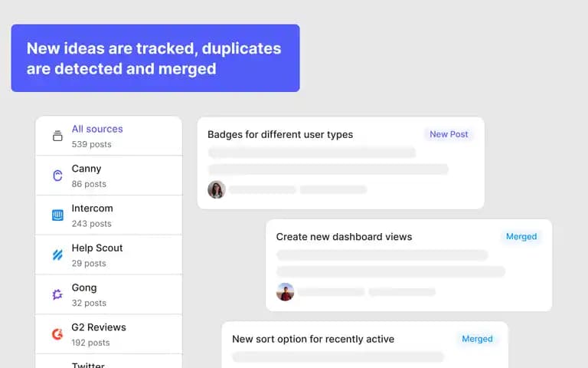This screenshot has height=368, width=588.
Task: Open the man's avatar on the dashboard post
Action: pyautogui.click(x=285, y=292)
